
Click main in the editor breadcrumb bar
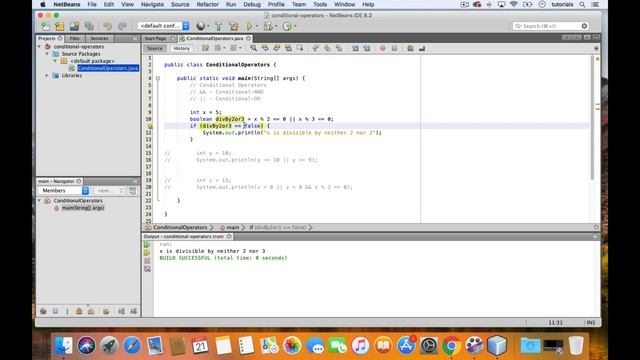pos(233,227)
